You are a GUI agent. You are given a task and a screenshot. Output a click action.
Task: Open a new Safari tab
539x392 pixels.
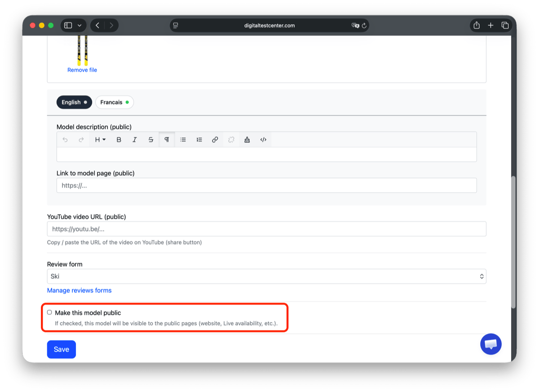(x=490, y=26)
